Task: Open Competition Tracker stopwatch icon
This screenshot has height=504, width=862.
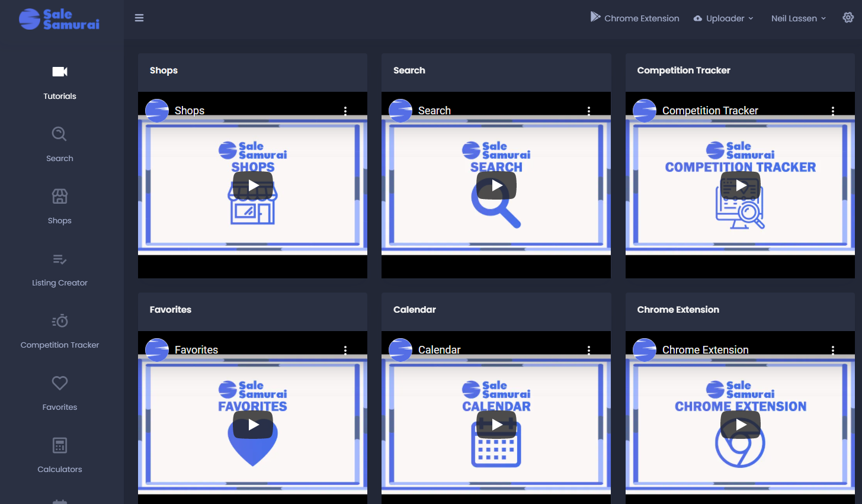Action: [60, 320]
